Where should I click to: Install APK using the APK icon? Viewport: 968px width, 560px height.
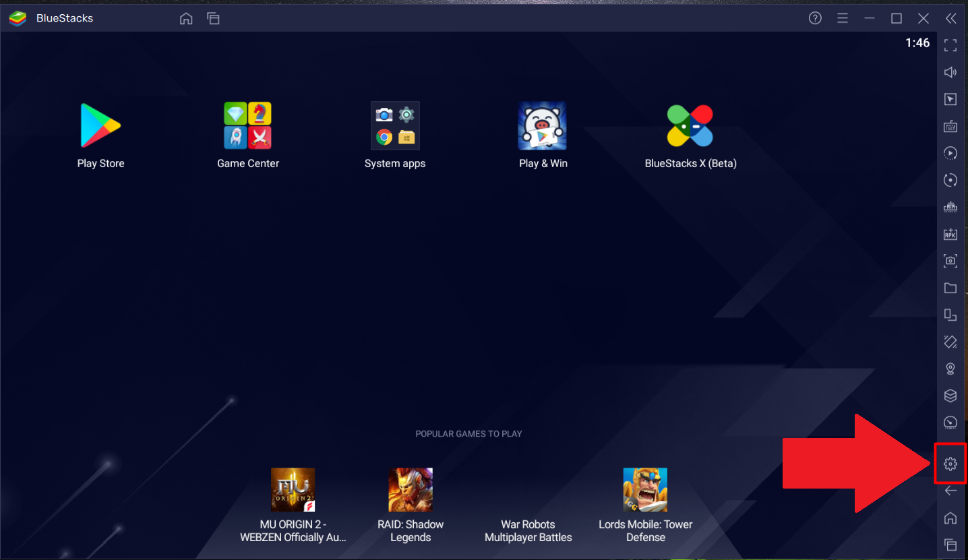(x=950, y=234)
